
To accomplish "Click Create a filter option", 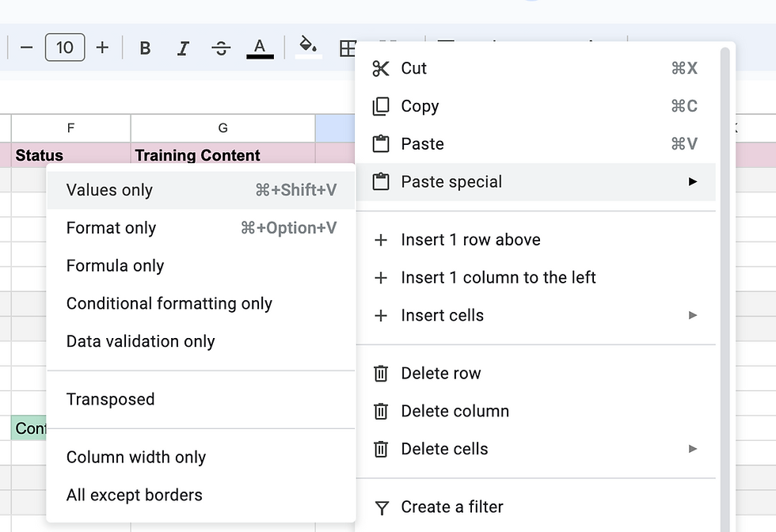I will point(452,507).
